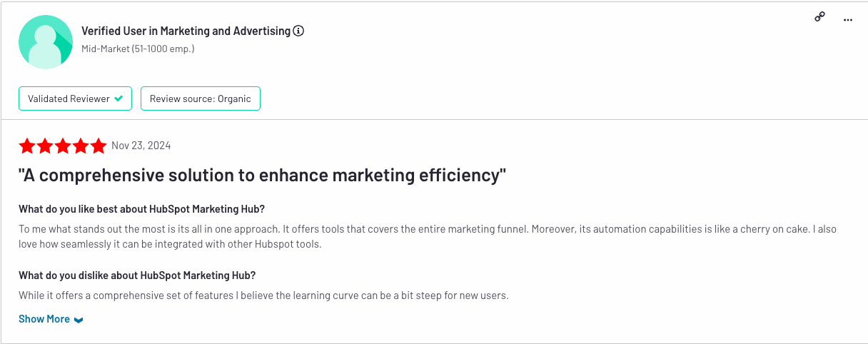Image resolution: width=868 pixels, height=344 pixels.
Task: Open info icon beside Verified User name
Action: (299, 31)
